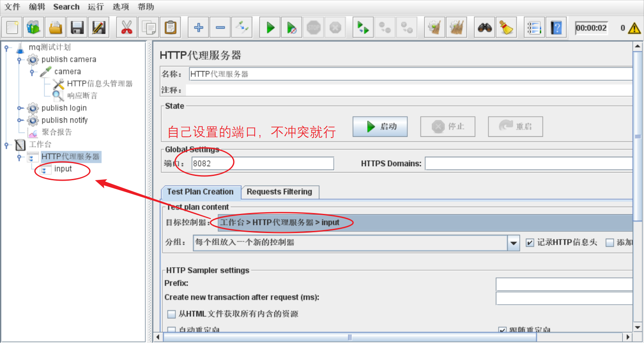Click the Clear All brooms icon

457,28
